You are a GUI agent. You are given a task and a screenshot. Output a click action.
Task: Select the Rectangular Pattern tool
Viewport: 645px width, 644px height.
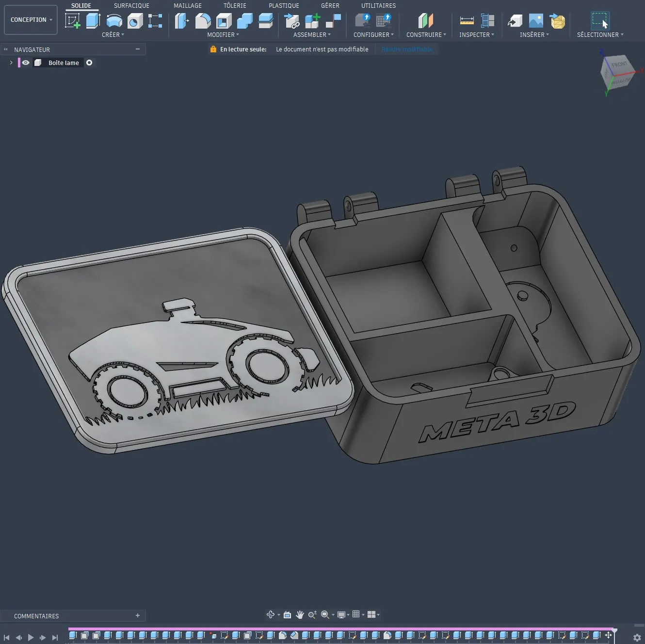(155, 21)
